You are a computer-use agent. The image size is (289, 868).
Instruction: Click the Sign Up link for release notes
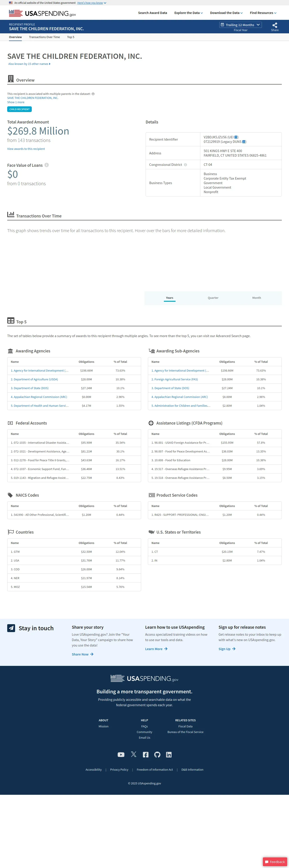[x=227, y=649]
